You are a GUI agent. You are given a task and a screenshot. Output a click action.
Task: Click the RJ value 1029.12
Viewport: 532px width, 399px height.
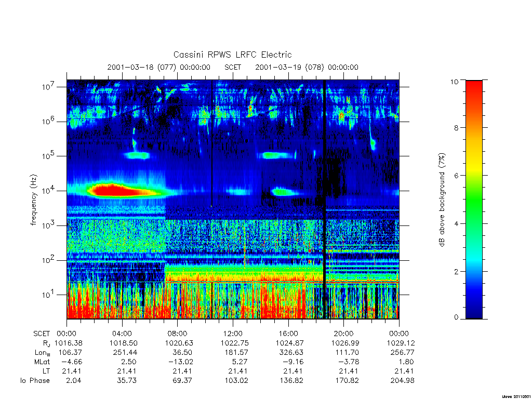click(x=401, y=343)
